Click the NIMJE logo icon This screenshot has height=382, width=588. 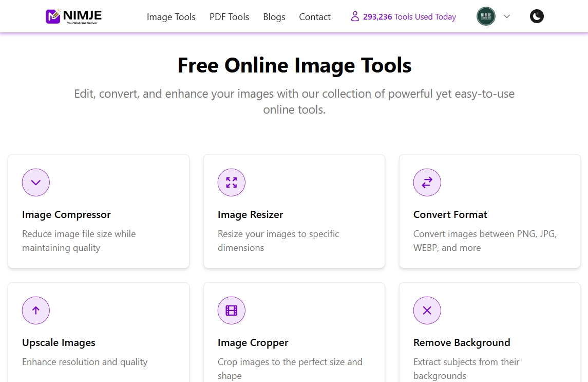(52, 15)
